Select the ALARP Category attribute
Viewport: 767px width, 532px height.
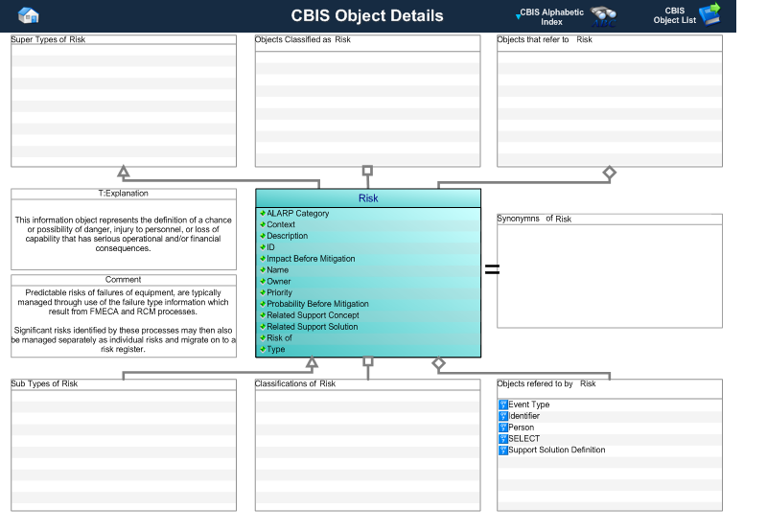coord(298,213)
